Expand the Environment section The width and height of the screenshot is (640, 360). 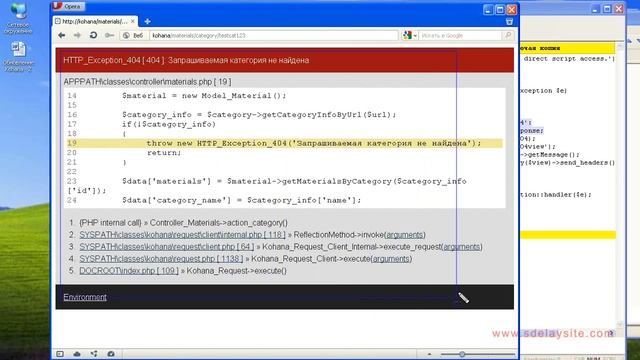click(85, 297)
